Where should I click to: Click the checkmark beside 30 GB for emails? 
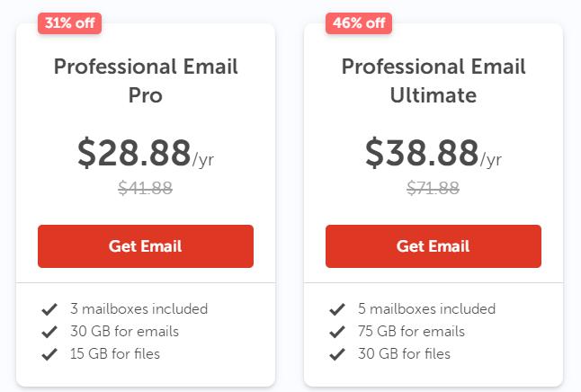coord(49,332)
